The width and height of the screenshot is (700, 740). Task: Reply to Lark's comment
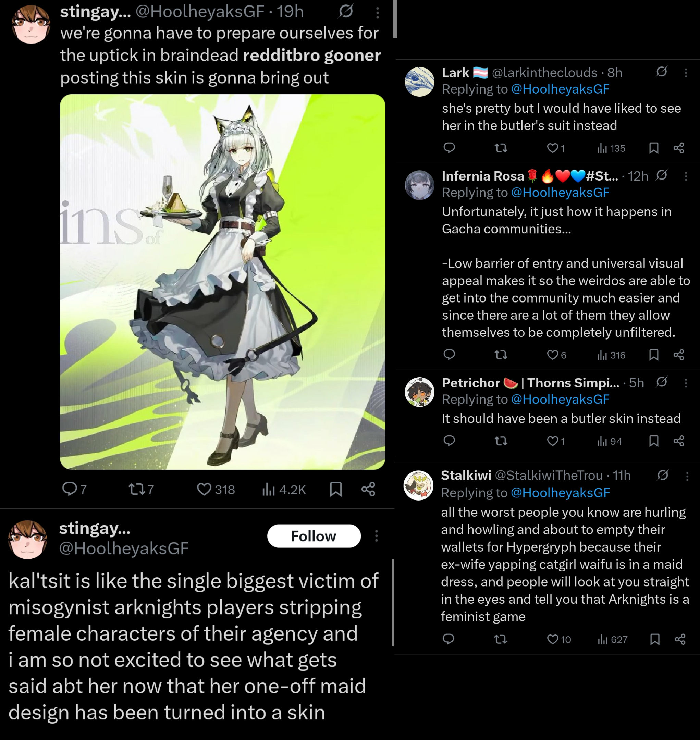449,148
